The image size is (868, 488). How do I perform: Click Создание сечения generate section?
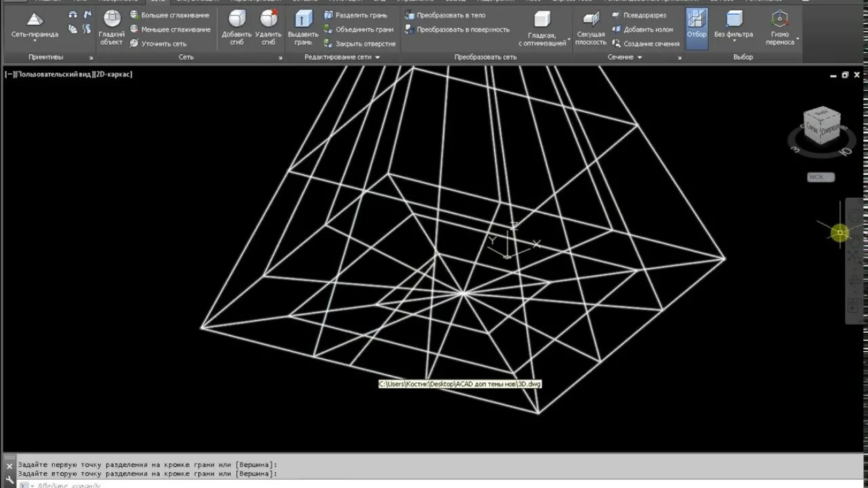645,43
